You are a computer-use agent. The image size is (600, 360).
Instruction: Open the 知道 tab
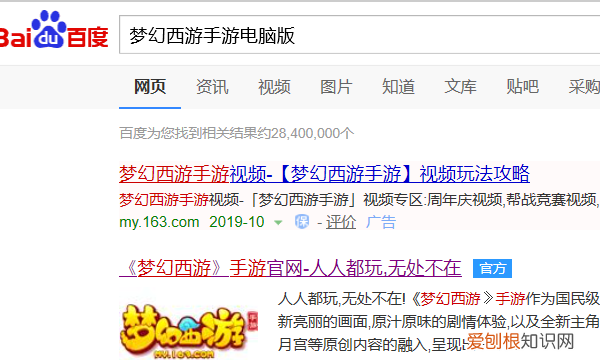point(398,87)
